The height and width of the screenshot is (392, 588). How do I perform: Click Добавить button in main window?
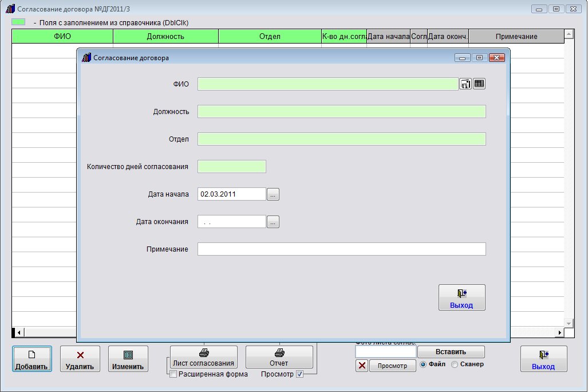coord(32,359)
